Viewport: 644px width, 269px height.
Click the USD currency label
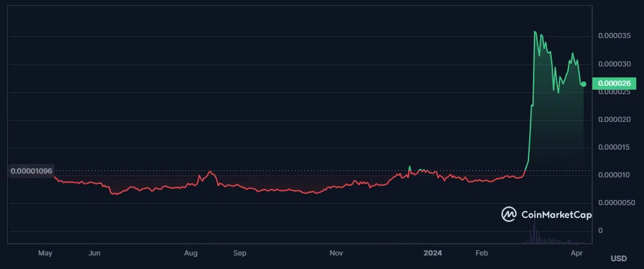(619, 258)
